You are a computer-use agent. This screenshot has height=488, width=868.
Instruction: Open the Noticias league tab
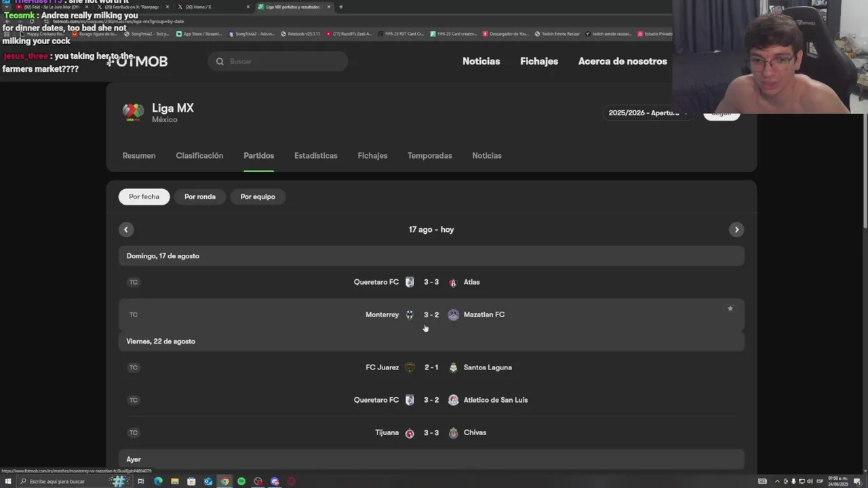pyautogui.click(x=487, y=156)
